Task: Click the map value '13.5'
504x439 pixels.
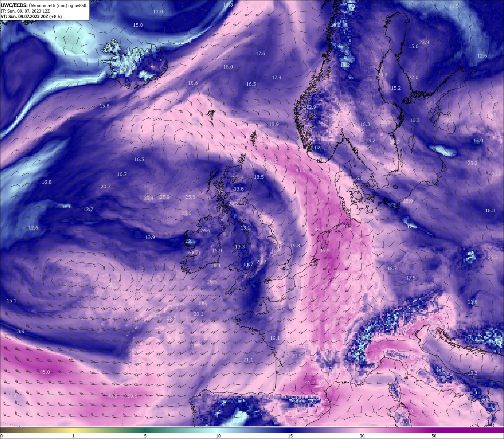Action: pyautogui.click(x=259, y=177)
